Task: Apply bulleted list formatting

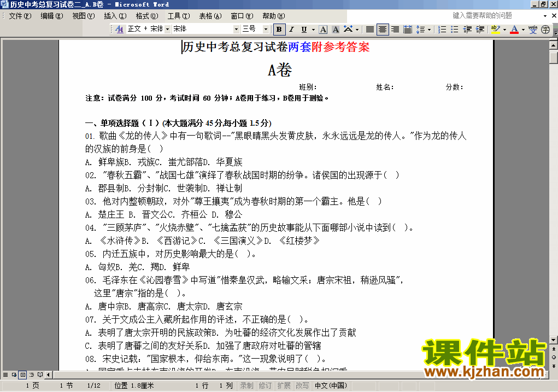Action: point(455,29)
